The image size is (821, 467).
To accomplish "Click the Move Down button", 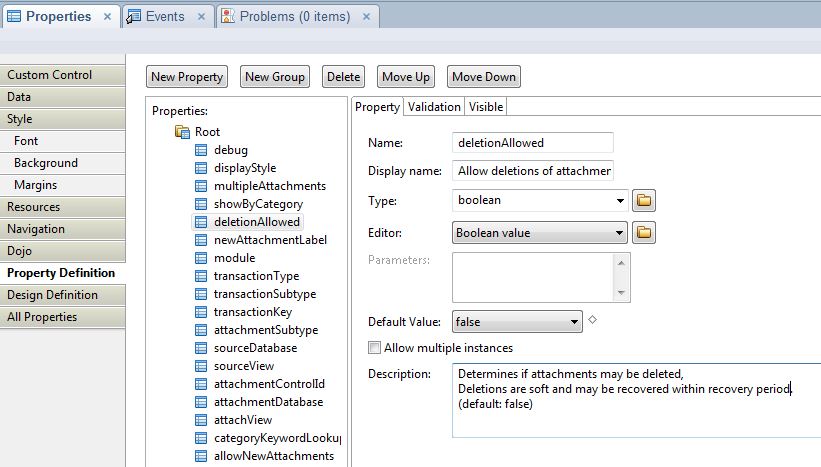I will pyautogui.click(x=484, y=77).
